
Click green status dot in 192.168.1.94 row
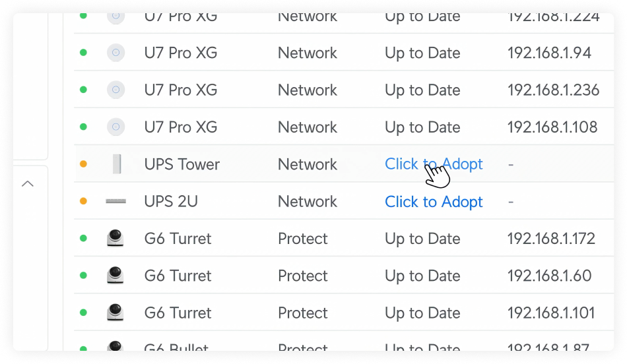pos(83,53)
